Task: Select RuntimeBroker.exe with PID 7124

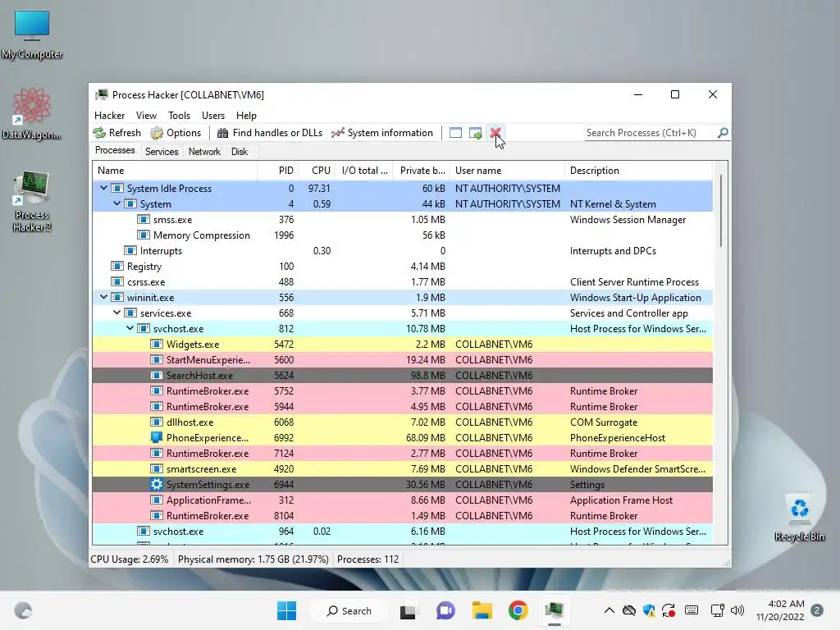Action: (402, 453)
